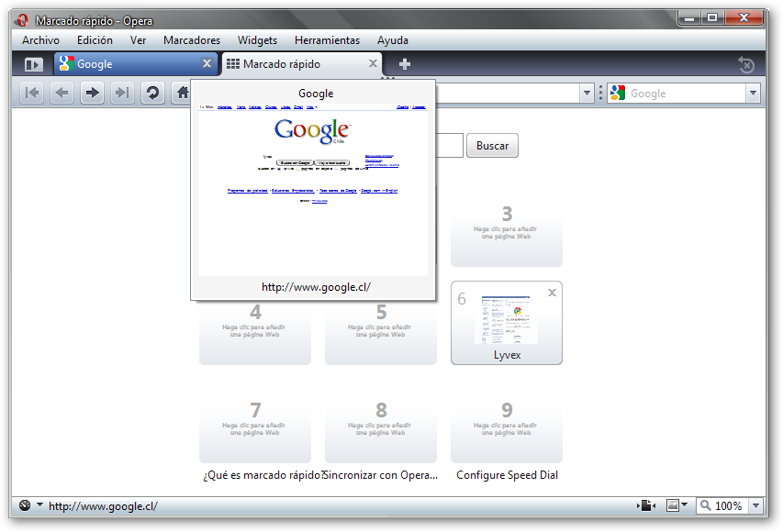Viewport: 783px width, 532px height.
Task: Open the Marcadores menu
Action: pyautogui.click(x=191, y=40)
